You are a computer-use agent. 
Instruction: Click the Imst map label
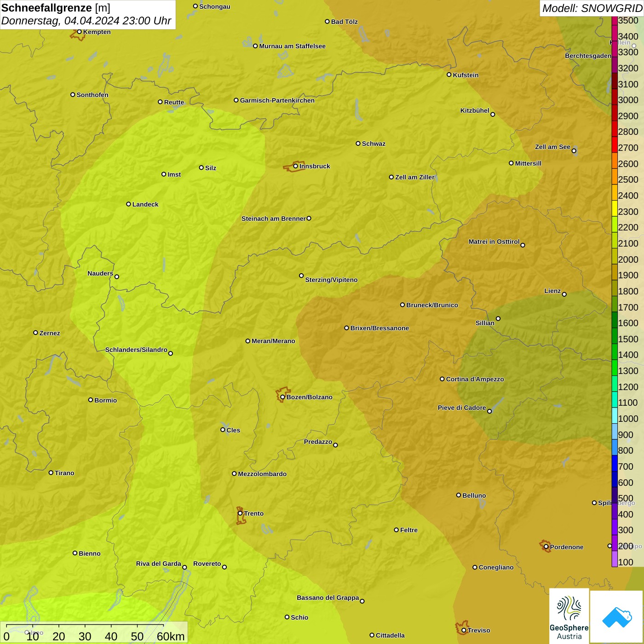[x=174, y=174]
